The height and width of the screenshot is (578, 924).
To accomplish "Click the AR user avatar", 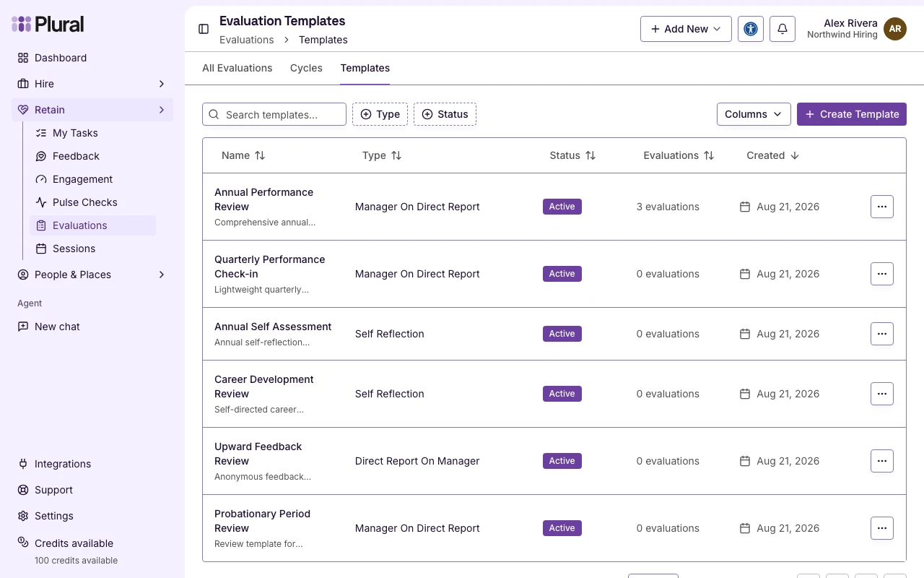I will tap(895, 29).
